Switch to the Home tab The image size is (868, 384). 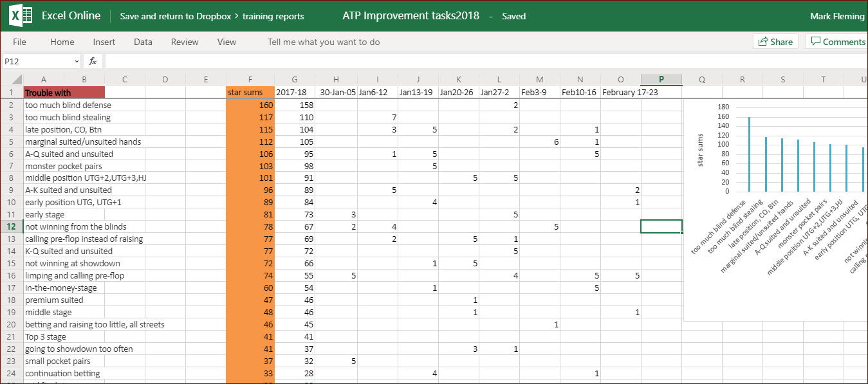click(x=62, y=42)
